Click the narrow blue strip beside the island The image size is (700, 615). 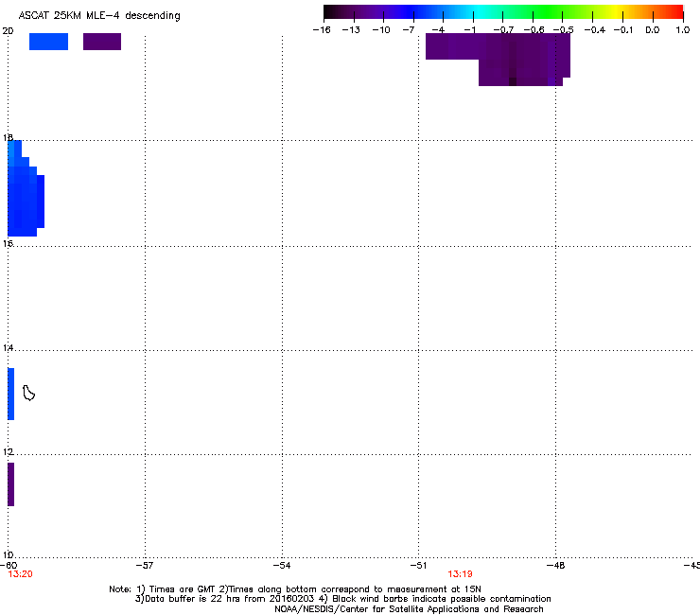tap(10, 394)
